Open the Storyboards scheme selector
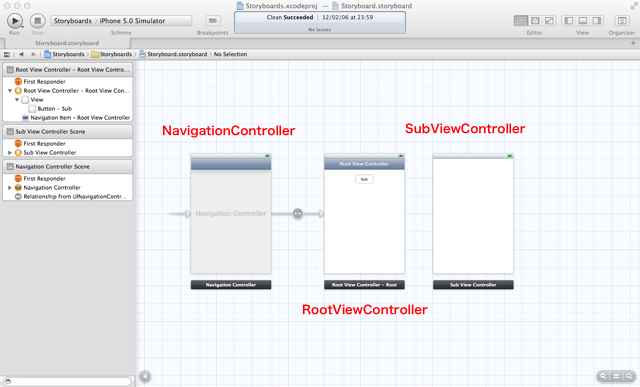The image size is (640, 387). pos(73,21)
